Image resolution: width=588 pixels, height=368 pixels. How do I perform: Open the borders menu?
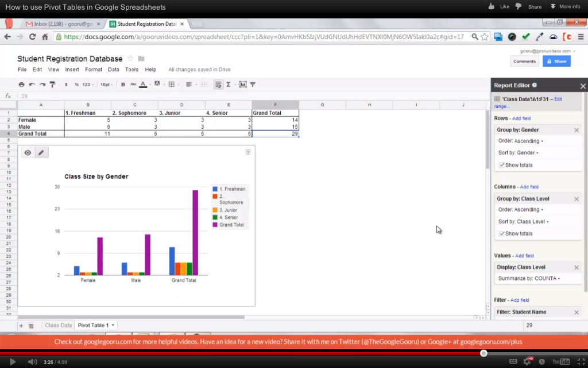coord(172,85)
